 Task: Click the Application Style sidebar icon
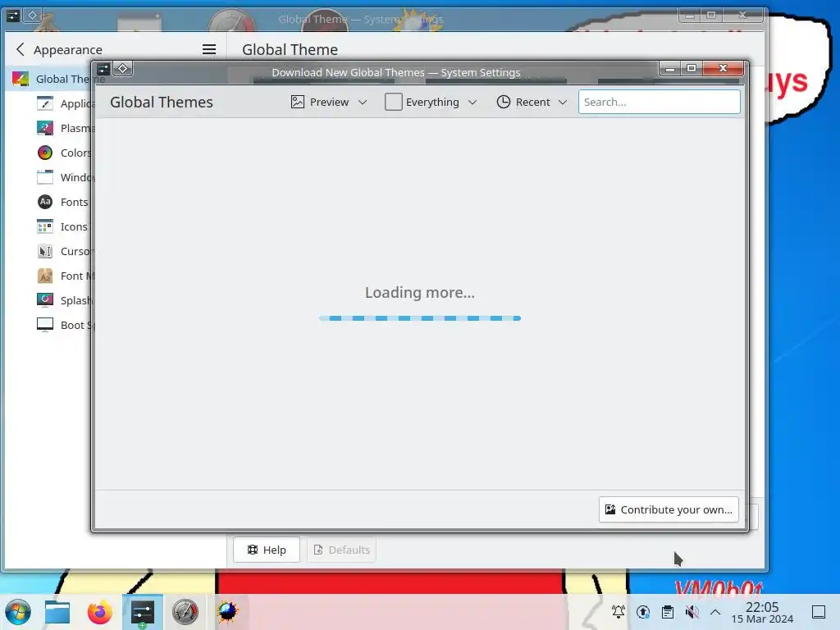tap(45, 103)
